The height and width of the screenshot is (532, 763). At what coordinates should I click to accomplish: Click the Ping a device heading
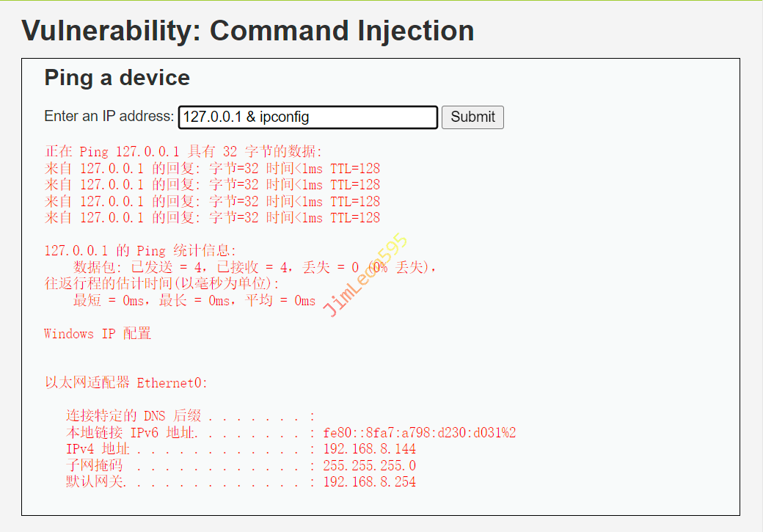pyautogui.click(x=117, y=78)
